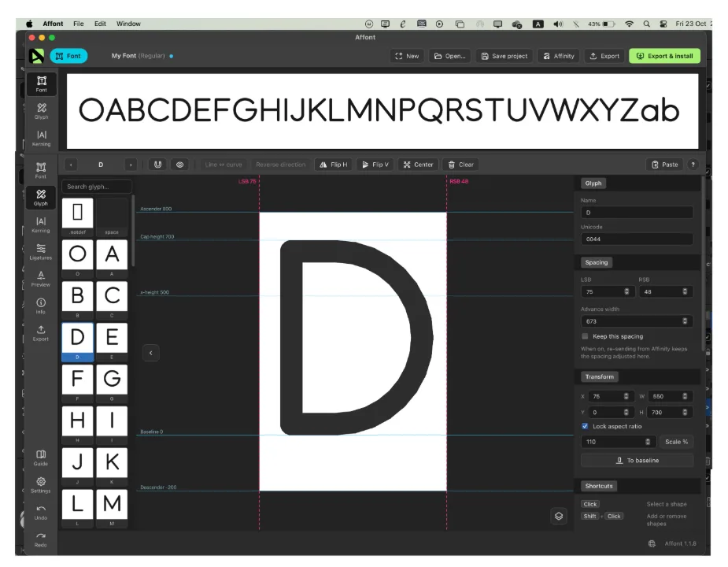Uncheck the Lock aspect ratio checkbox
The image size is (728, 567).
pos(585,426)
